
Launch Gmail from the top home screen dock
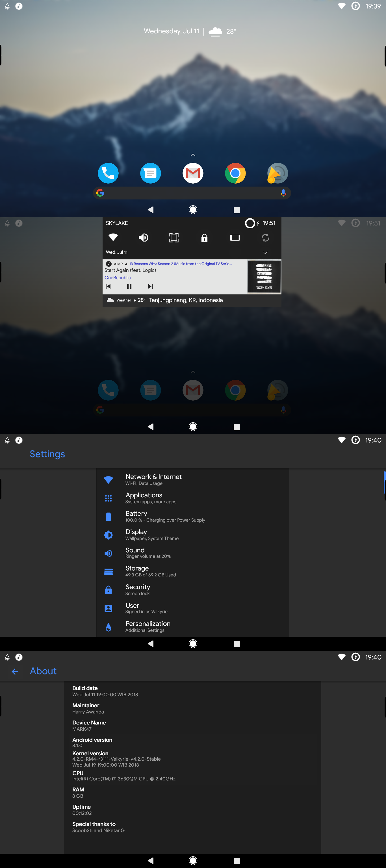pyautogui.click(x=193, y=173)
